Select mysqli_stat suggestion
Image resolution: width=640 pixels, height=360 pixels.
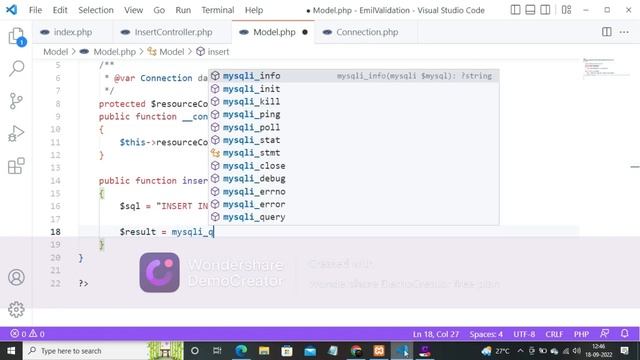354,140
